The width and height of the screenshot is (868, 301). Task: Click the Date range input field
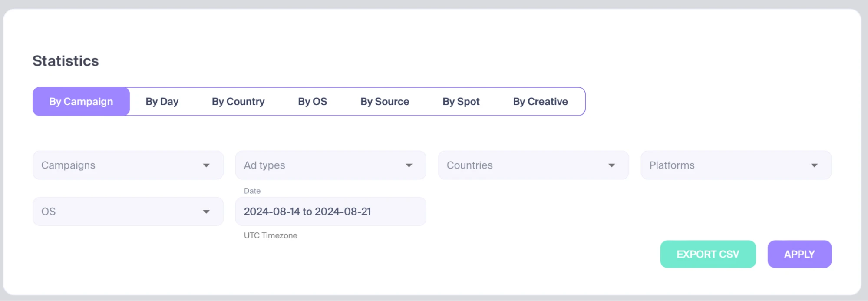click(331, 212)
